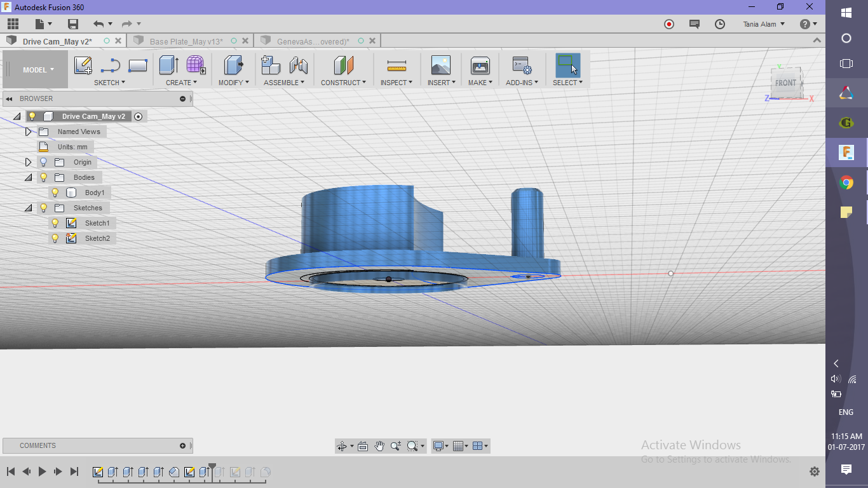Select the Extrude tool in the Create group
868x488 pixels.
(168, 65)
